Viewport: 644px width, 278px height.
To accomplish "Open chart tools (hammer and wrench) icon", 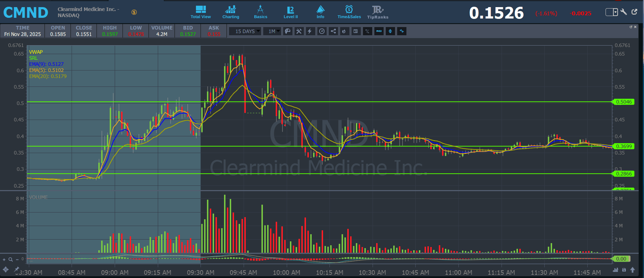I will click(x=299, y=31).
